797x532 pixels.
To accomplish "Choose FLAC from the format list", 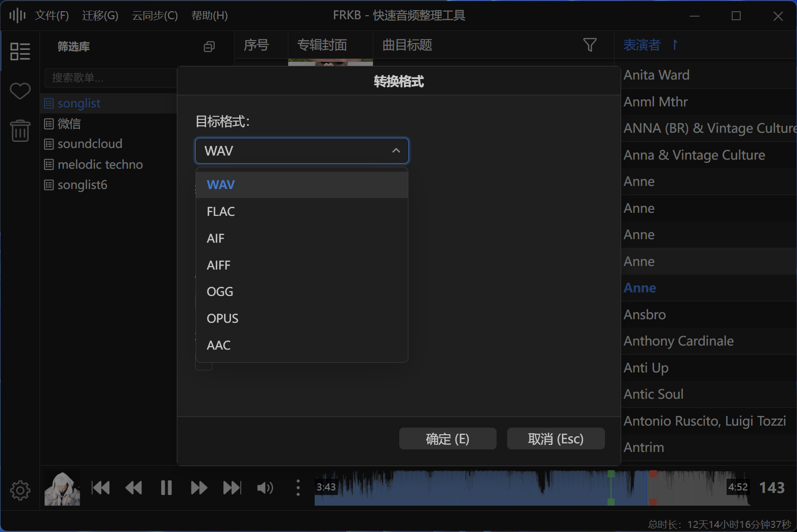I will pyautogui.click(x=221, y=212).
